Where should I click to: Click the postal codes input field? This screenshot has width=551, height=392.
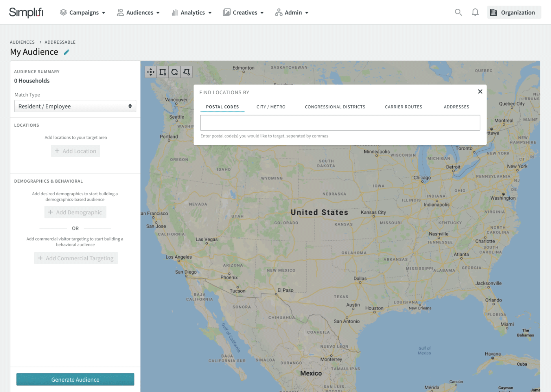[x=340, y=123]
